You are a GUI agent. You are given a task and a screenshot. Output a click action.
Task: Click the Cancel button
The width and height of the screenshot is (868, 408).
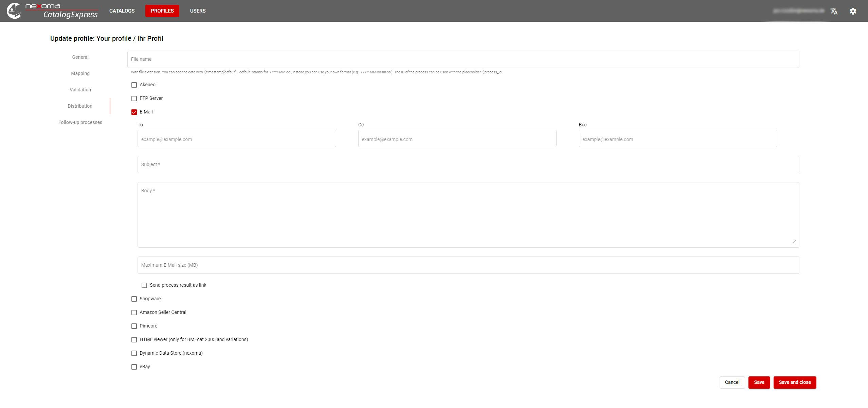(732, 382)
